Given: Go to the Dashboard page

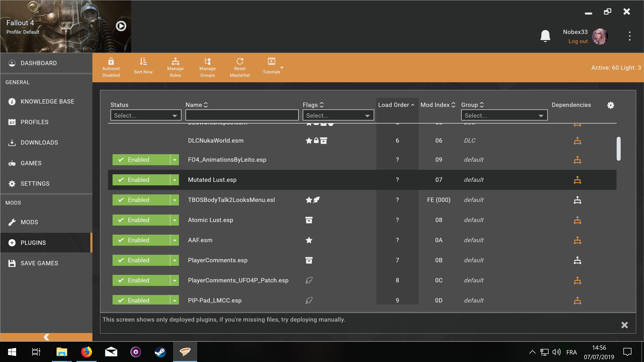Looking at the screenshot, I should click(46, 63).
